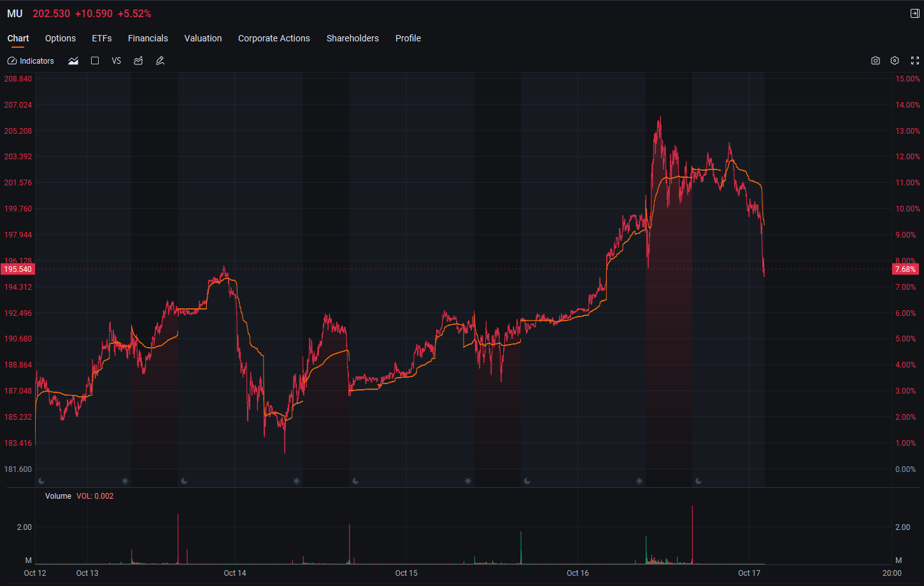Open the Indicators panel
The height and width of the screenshot is (586, 924).
point(31,61)
